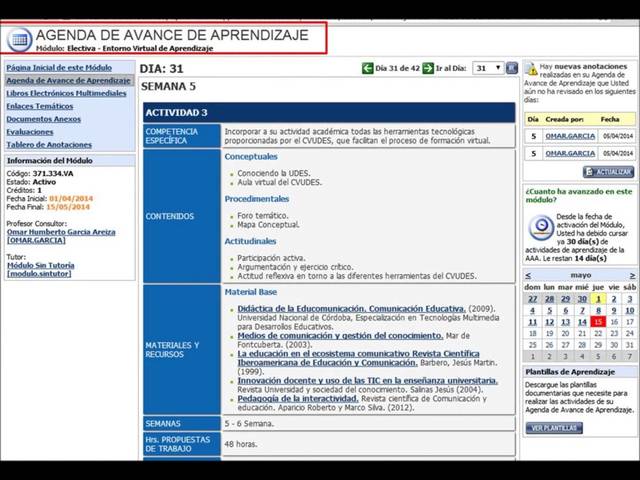Click the '5 - 6 Semana.' value
Image resolution: width=640 pixels, height=480 pixels.
click(x=249, y=424)
